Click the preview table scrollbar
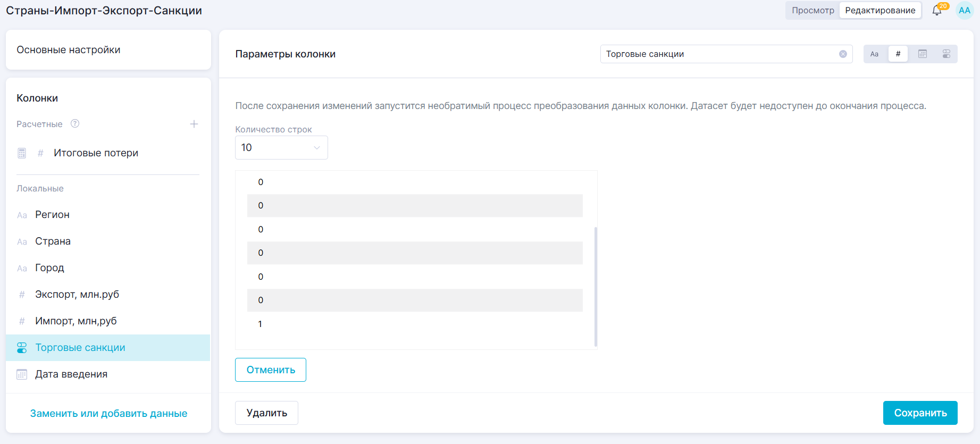Screen dimensions: 980x444 (596, 286)
